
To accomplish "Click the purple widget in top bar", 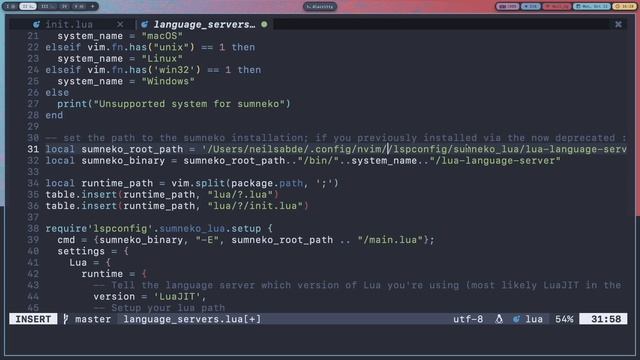I will [507, 7].
